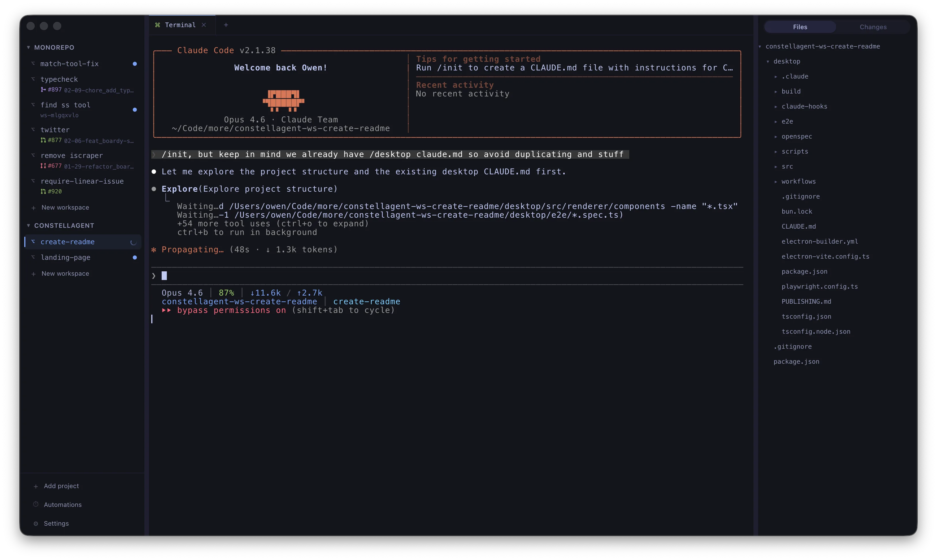
Task: Click the unread dot on find ss tool
Action: pyautogui.click(x=135, y=110)
